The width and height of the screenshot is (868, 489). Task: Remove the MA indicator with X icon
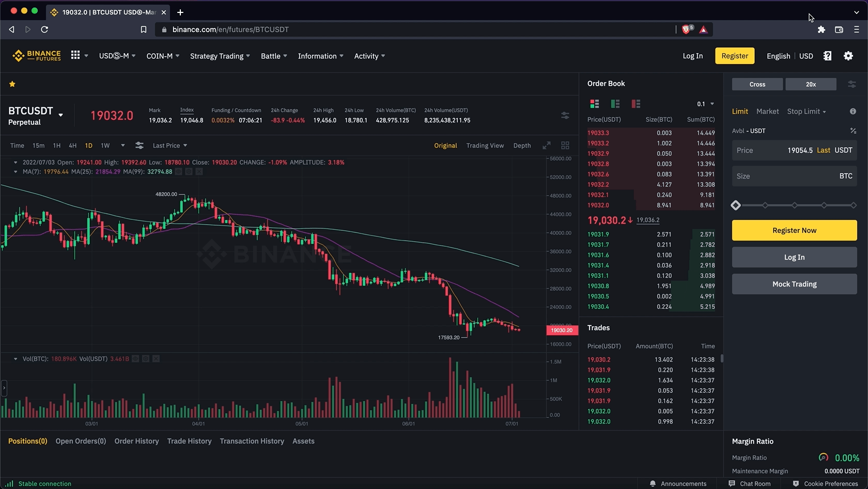click(199, 171)
